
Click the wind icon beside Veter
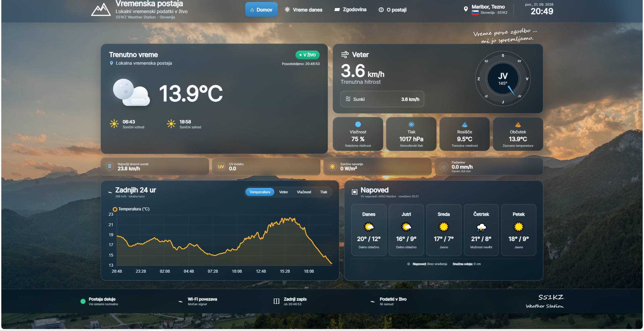pos(345,55)
